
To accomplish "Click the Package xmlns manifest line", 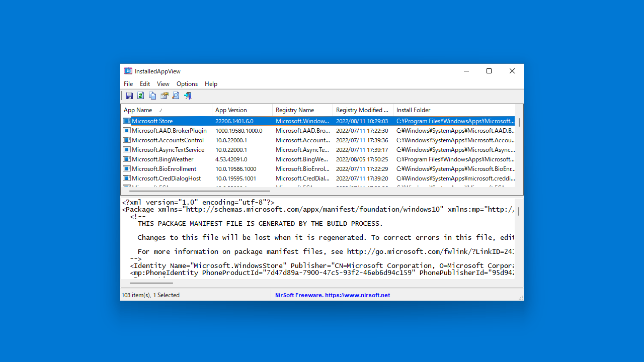I will [x=318, y=209].
